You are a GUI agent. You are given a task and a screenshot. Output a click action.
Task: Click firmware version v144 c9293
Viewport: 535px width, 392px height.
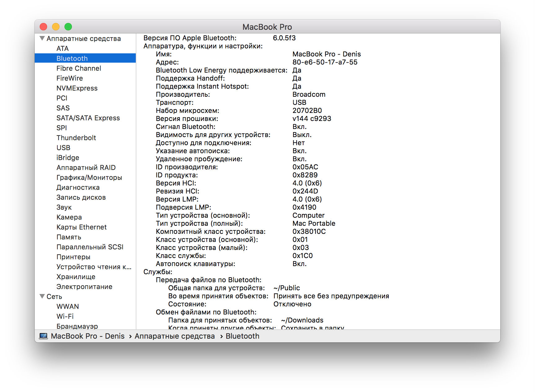pyautogui.click(x=312, y=118)
